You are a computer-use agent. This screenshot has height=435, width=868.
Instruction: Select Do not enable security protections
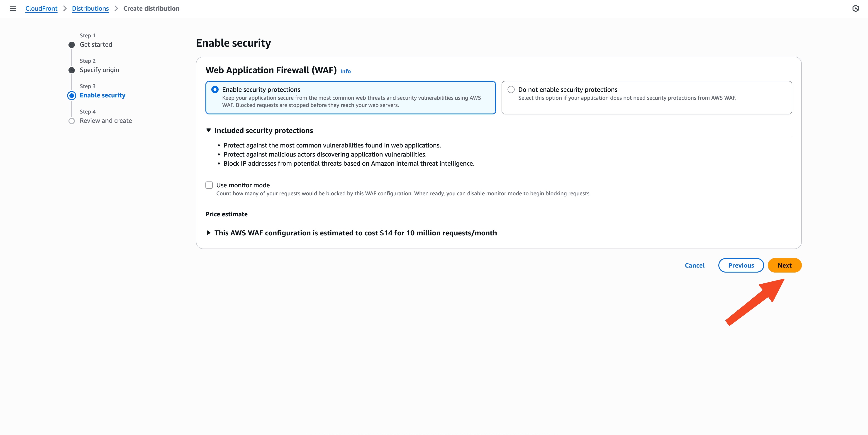(511, 89)
